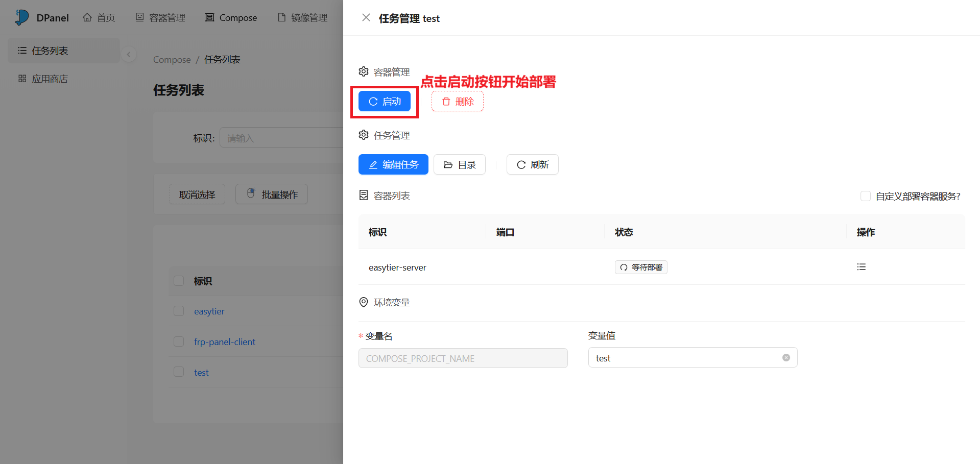The height and width of the screenshot is (464, 980).
Task: Click the 任务管理 section gear icon
Action: click(364, 135)
